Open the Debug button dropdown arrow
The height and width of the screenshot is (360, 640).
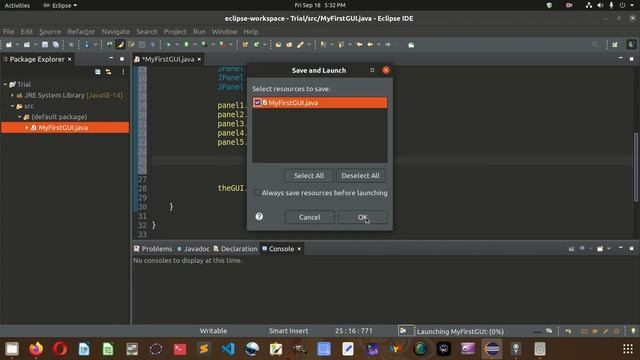pos(176,44)
